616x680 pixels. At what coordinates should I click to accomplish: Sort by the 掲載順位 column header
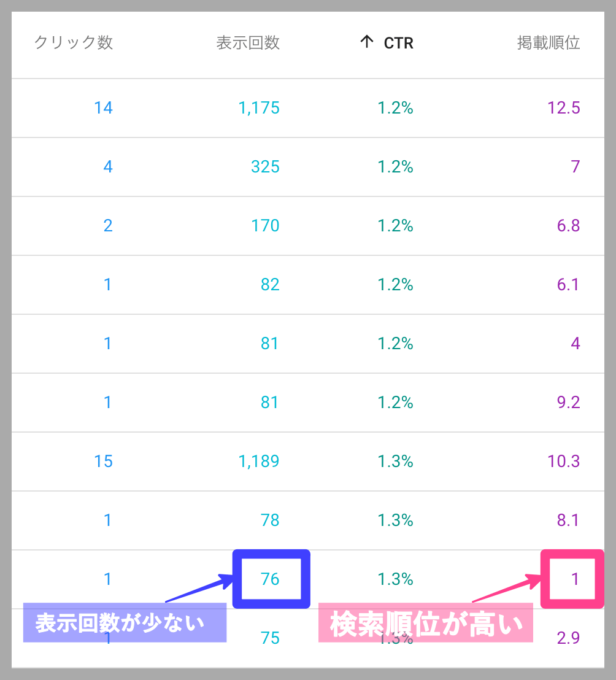549,42
